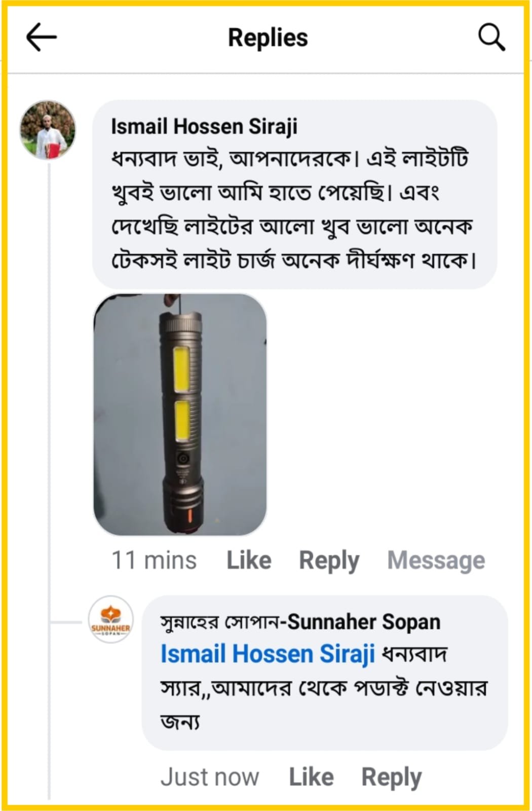Open Ismail Hossen Siraji's profile picture

[x=48, y=130]
